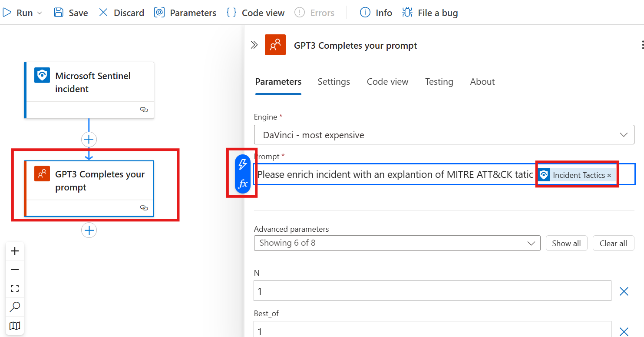
Task: Expand the Advanced parameters dropdown
Action: (397, 243)
